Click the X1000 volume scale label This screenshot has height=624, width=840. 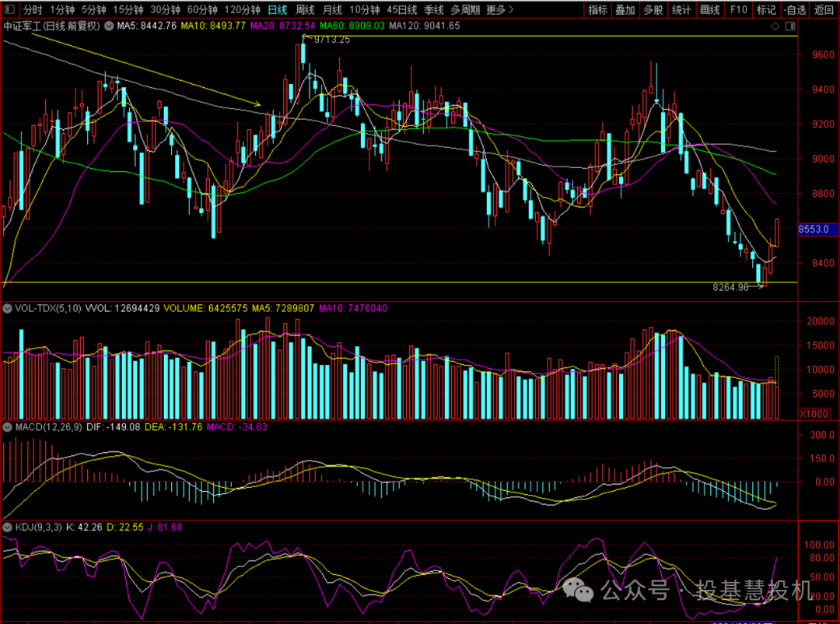click(x=814, y=414)
